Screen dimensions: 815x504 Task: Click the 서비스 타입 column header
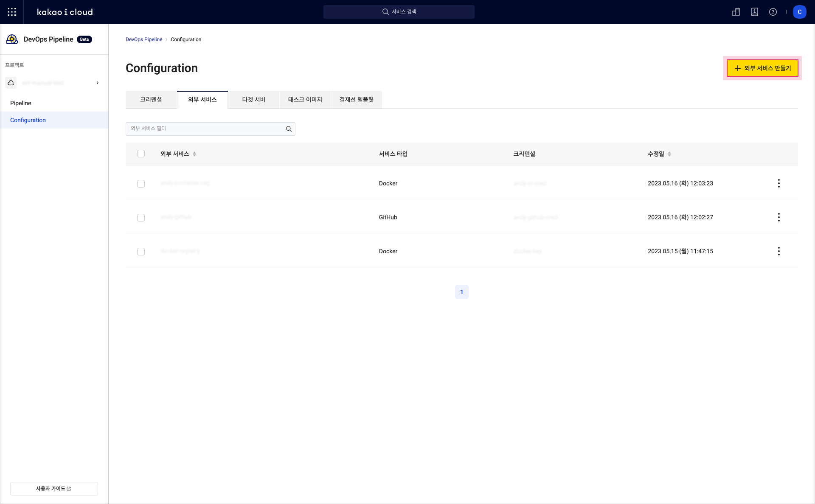(393, 154)
